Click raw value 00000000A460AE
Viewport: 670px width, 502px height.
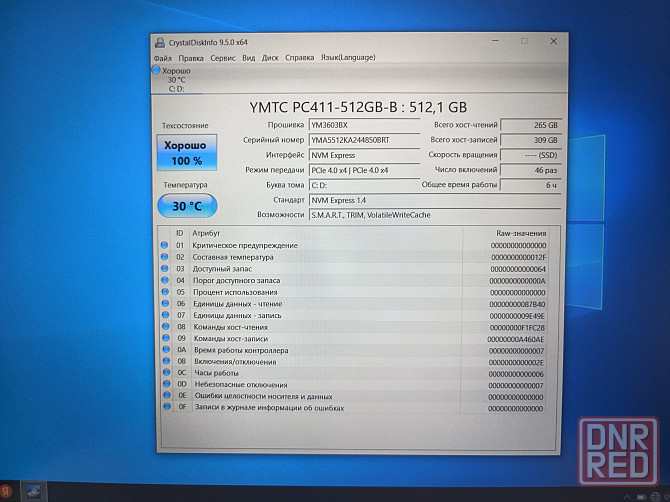click(516, 339)
